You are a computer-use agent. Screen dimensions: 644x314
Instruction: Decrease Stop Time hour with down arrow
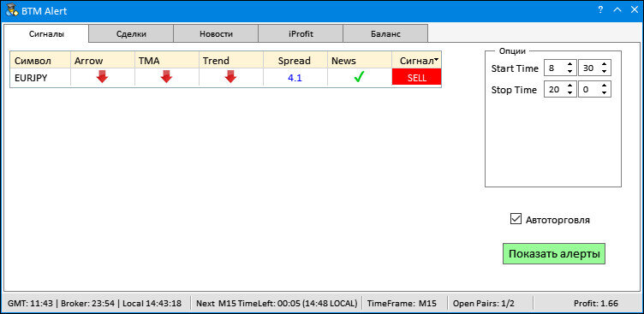pos(569,93)
